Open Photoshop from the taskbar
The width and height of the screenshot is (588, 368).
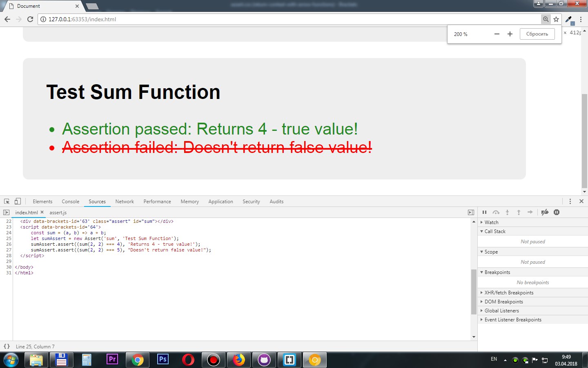pyautogui.click(x=163, y=360)
